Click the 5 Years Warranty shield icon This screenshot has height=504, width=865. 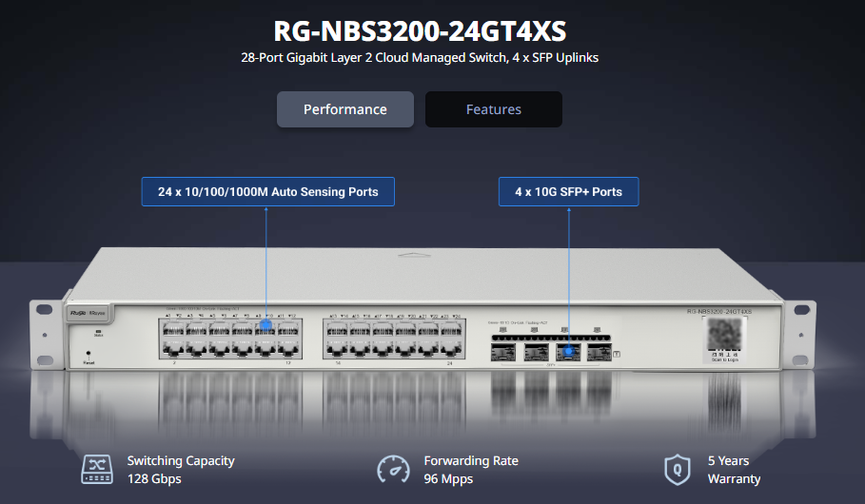[x=678, y=470]
